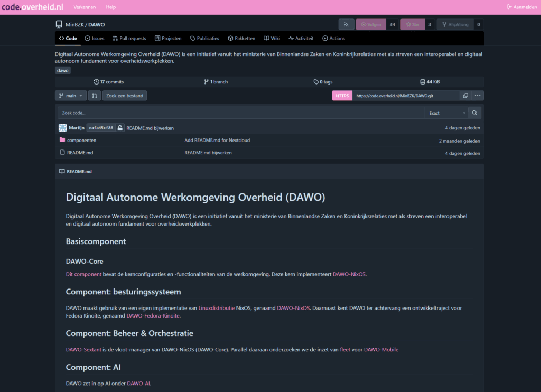View the 0 tags link

323,82
